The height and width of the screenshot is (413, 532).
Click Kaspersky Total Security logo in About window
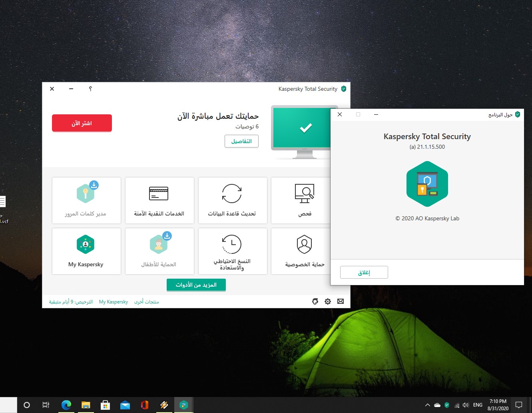pyautogui.click(x=427, y=184)
